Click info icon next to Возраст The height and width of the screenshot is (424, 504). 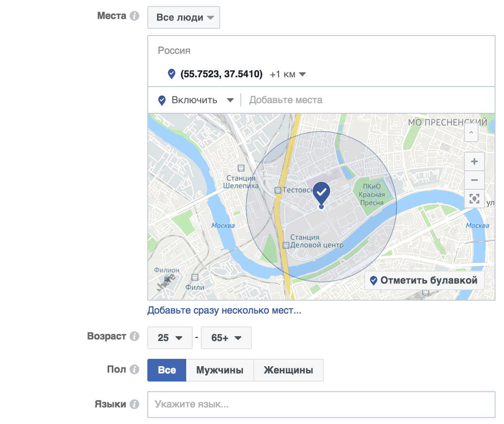(134, 336)
